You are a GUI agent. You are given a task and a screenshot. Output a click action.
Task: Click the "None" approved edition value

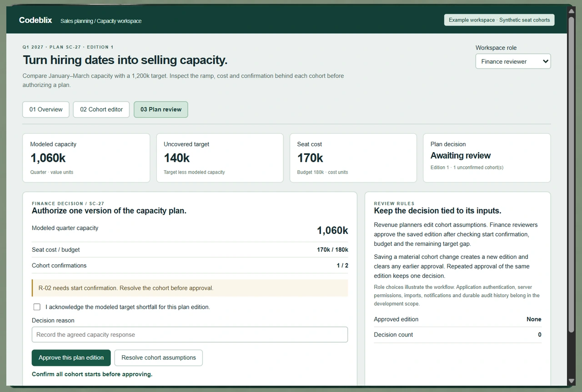[534, 319]
